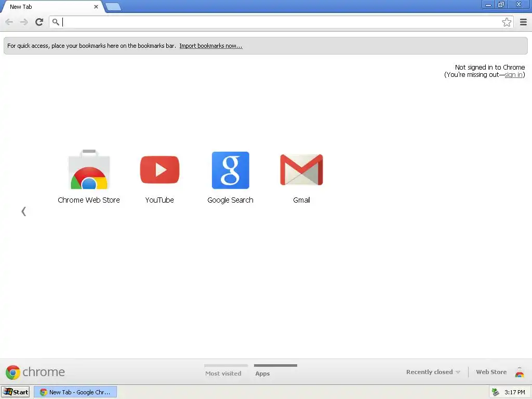Open the Chrome Web Store app icon
Image resolution: width=532 pixels, height=399 pixels.
pyautogui.click(x=89, y=170)
